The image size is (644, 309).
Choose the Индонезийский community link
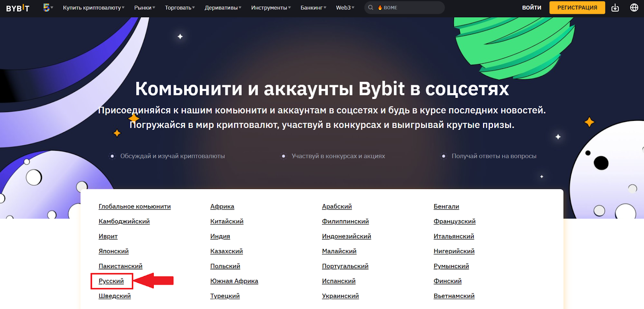click(x=347, y=236)
